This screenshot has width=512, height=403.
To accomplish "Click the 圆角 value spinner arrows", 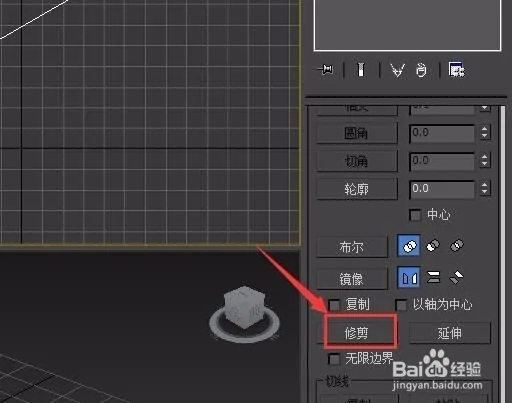I will 485,132.
